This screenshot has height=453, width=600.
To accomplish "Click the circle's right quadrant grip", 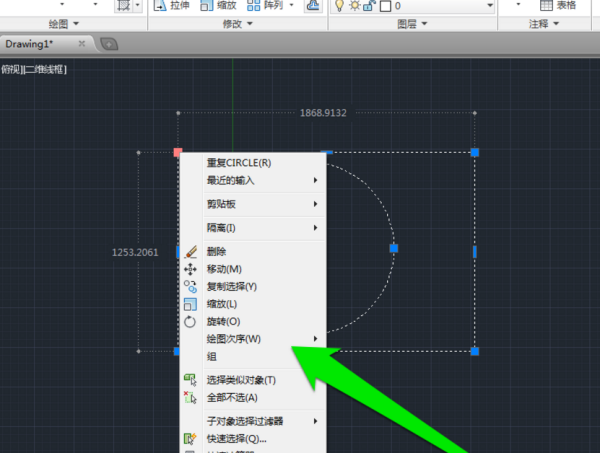I will point(394,249).
